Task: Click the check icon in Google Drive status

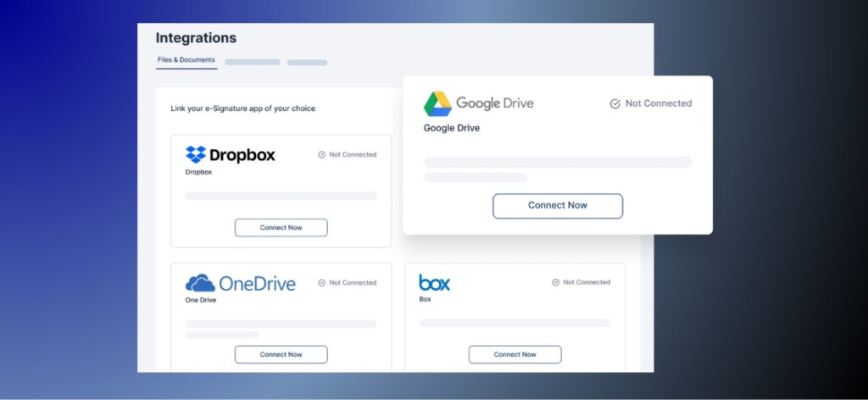Action: (x=615, y=103)
